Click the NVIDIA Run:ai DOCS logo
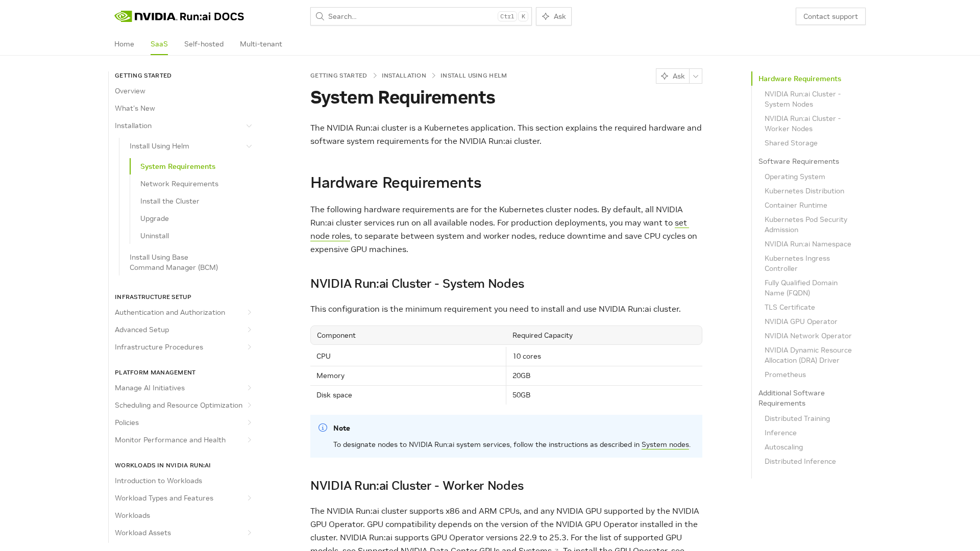 pyautogui.click(x=179, y=16)
